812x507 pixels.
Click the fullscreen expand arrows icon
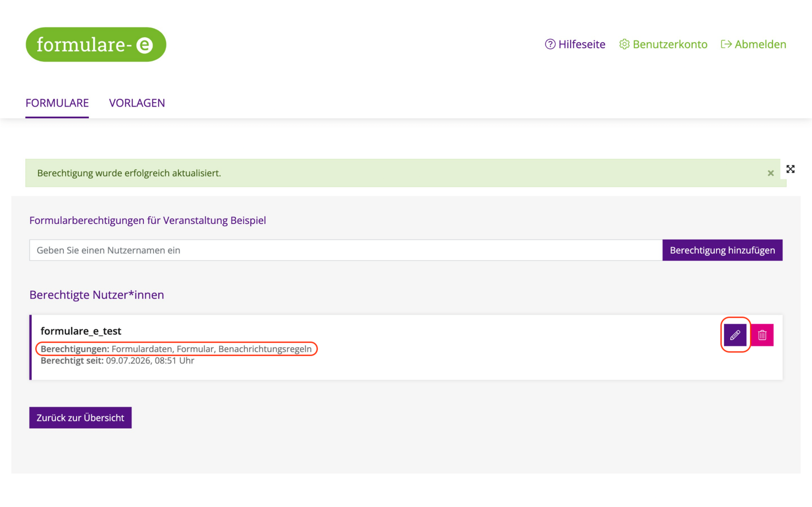[x=791, y=169]
